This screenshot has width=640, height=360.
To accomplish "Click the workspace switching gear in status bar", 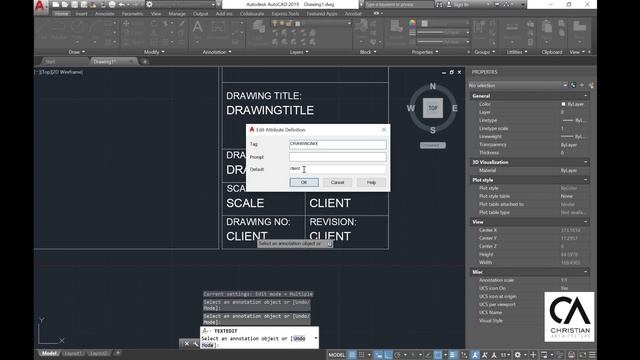I will pos(518,355).
